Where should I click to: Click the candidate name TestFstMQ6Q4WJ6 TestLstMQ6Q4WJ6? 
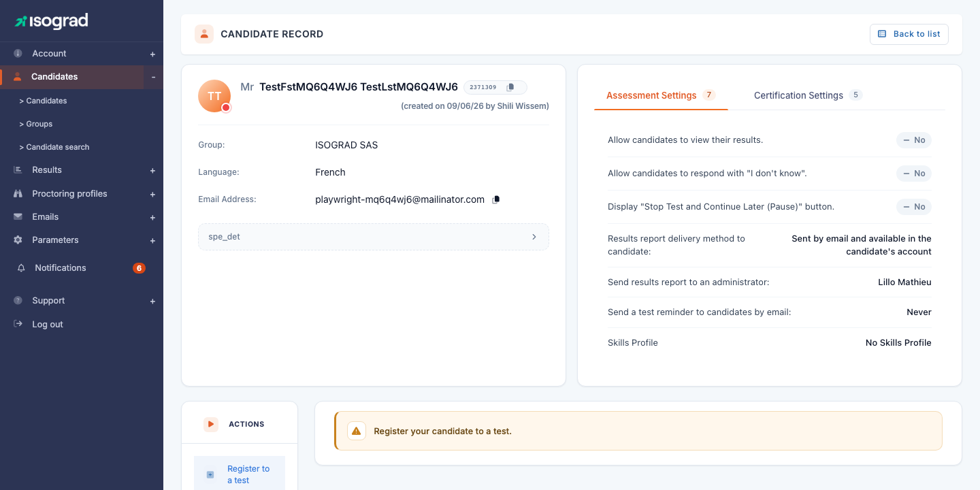(x=359, y=87)
